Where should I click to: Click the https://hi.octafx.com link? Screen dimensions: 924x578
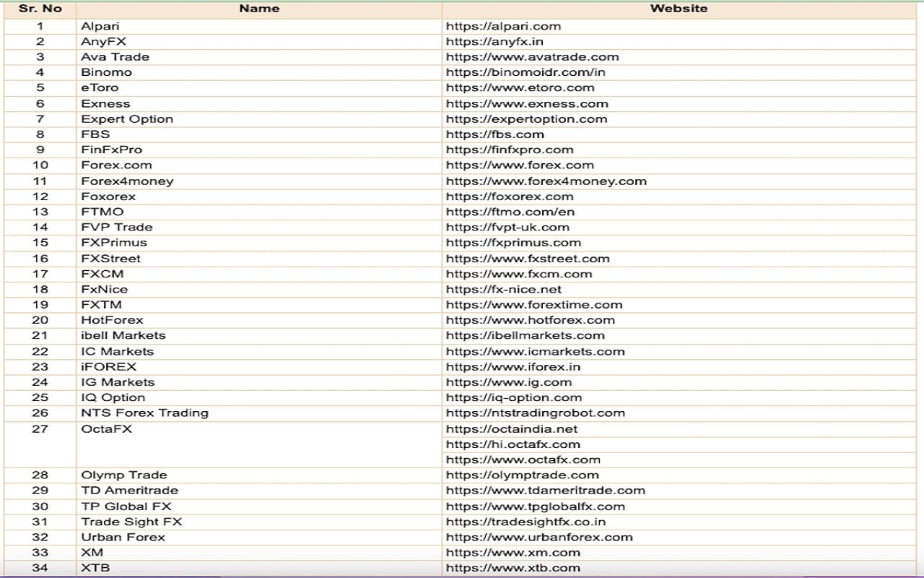[x=513, y=444]
